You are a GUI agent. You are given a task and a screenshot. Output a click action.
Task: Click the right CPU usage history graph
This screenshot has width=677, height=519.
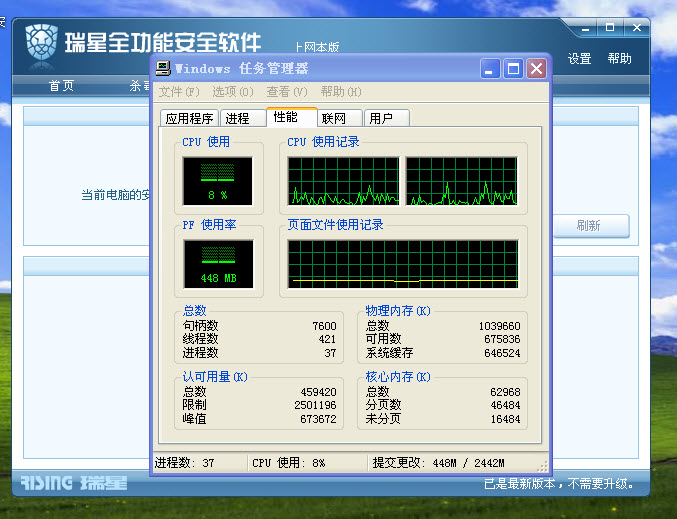click(x=462, y=181)
